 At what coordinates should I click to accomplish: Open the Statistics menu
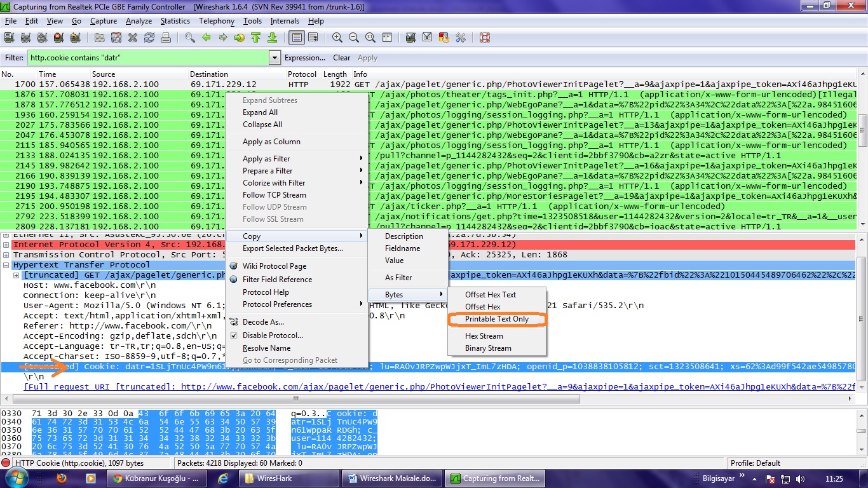pyautogui.click(x=175, y=21)
